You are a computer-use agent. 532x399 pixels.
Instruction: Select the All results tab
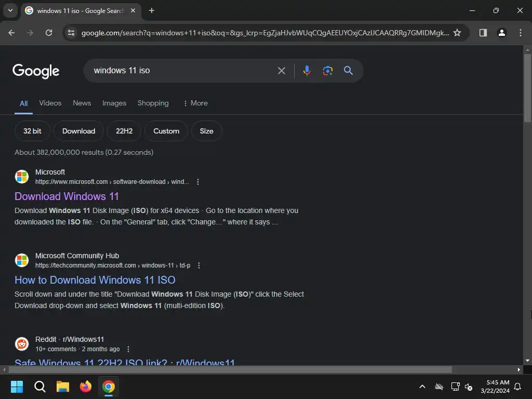23,103
